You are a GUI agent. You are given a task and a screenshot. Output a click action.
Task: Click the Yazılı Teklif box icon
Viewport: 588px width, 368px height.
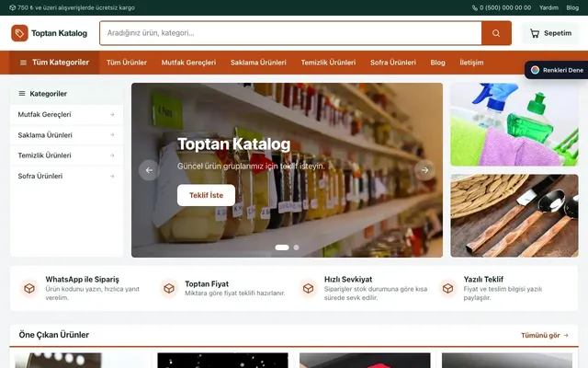447,288
